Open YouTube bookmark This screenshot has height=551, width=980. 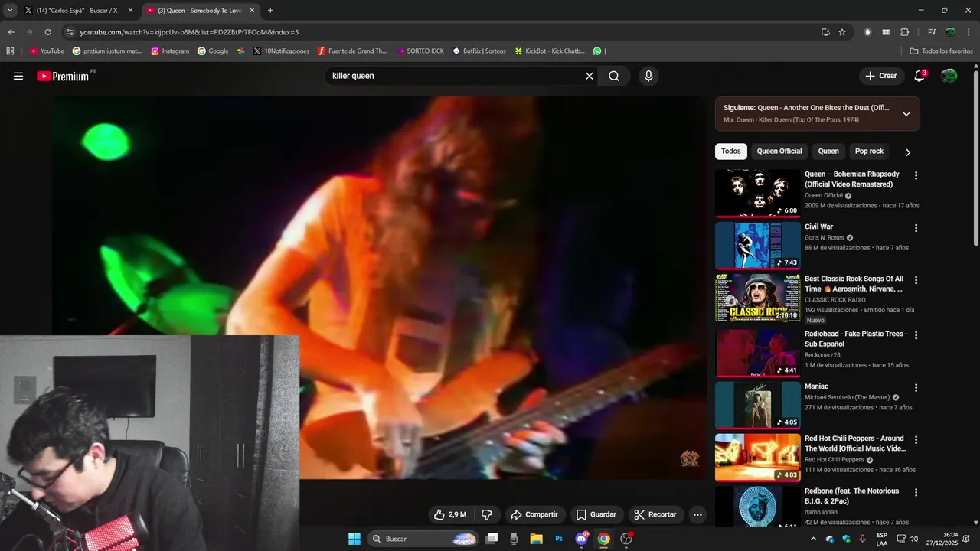point(47,51)
